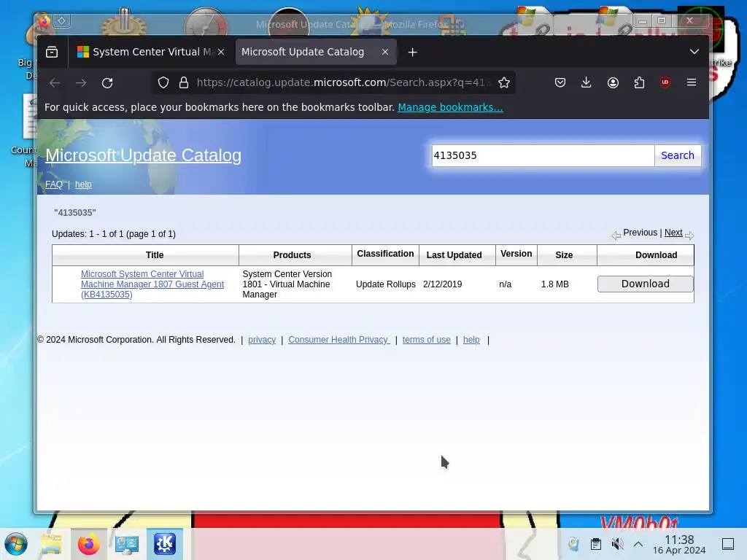Open the Windows-style Start menu button
This screenshot has width=747, height=560.
(16, 544)
